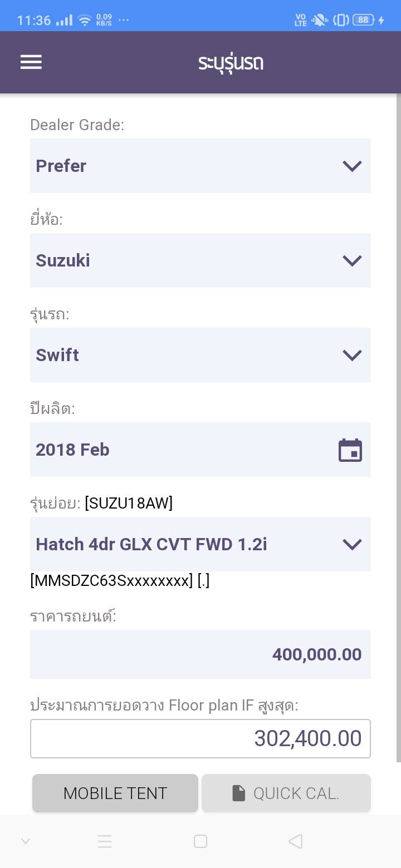Open the calendar picker for production year
Image resolution: width=401 pixels, height=868 pixels.
click(x=350, y=450)
